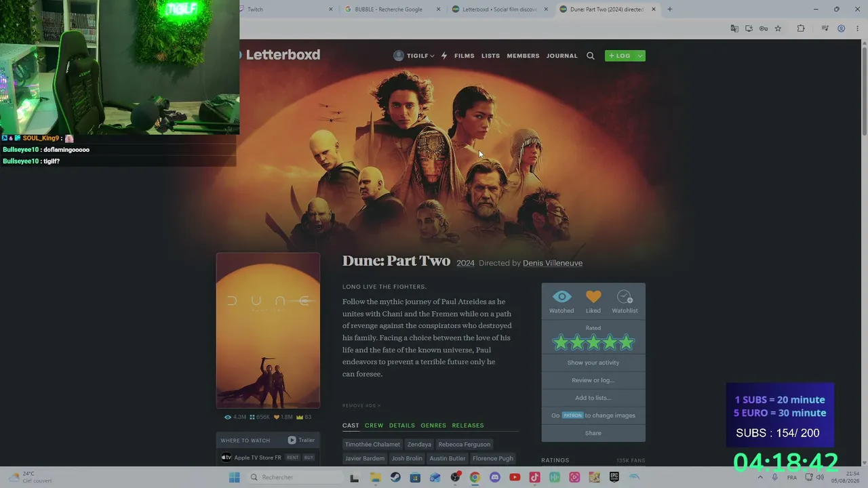Click the Dune poster thumbnail
868x488 pixels.
click(268, 331)
